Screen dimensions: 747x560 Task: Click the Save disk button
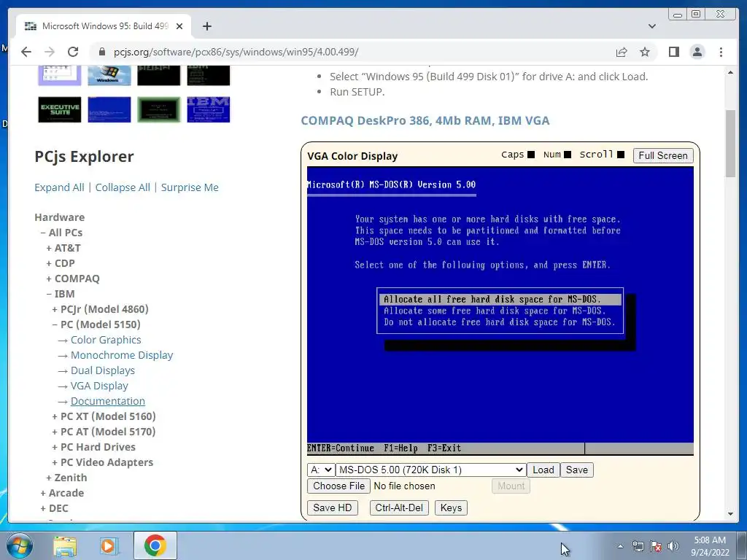tap(576, 470)
